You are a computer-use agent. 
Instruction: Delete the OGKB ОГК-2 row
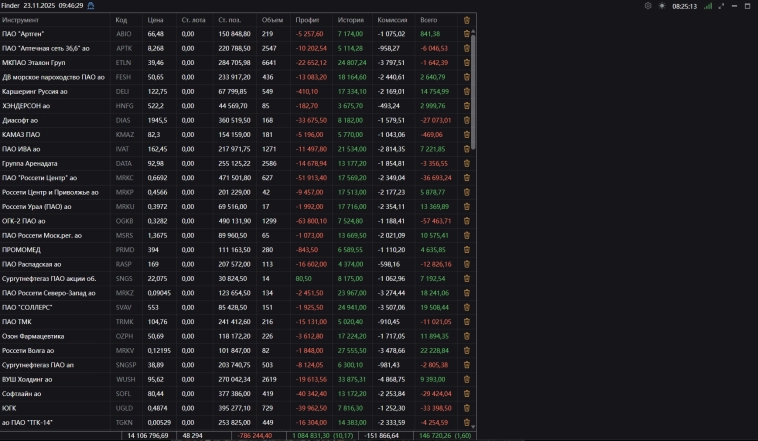[466, 221]
